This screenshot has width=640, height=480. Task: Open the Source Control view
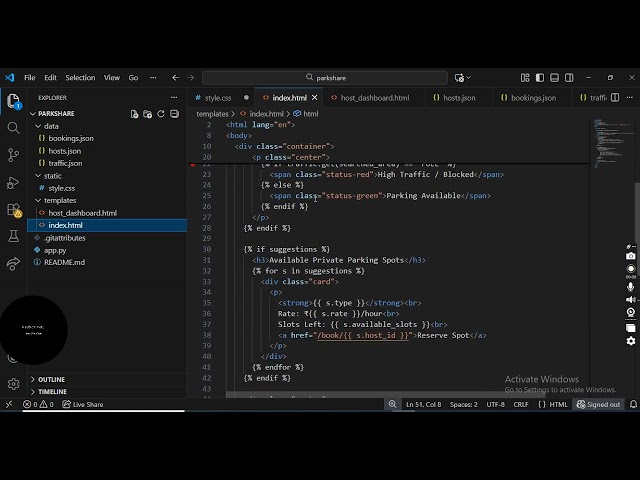(13, 155)
